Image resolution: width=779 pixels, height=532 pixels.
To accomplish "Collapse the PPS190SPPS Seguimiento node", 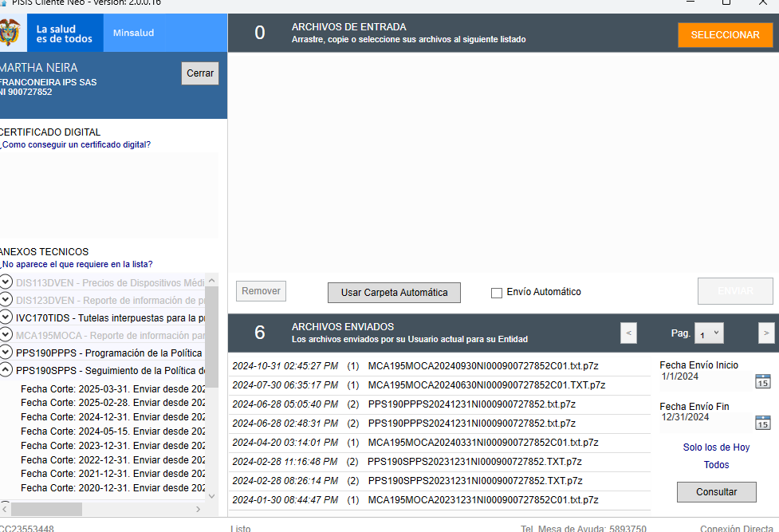I will 6,370.
